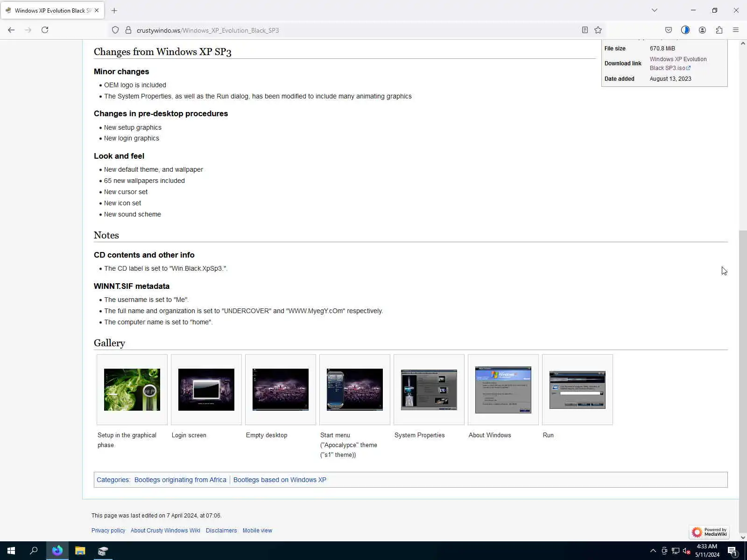Open the Empty desktop thumbnail
The width and height of the screenshot is (747, 560).
281,390
